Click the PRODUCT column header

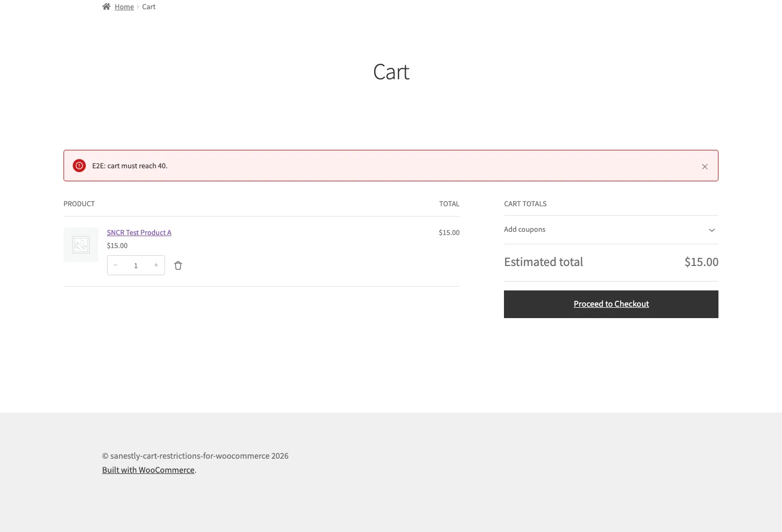79,204
